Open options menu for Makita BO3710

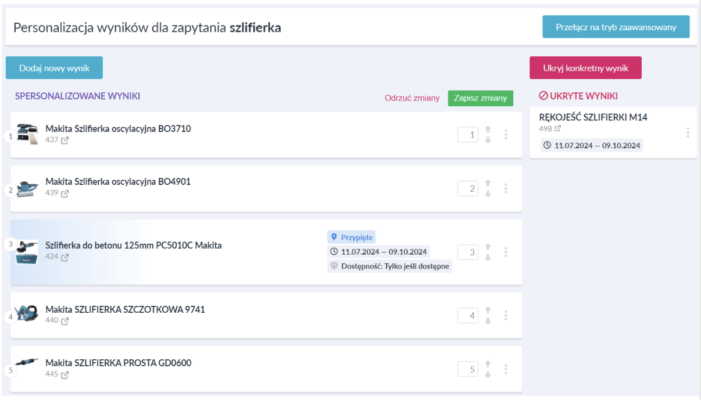click(506, 135)
